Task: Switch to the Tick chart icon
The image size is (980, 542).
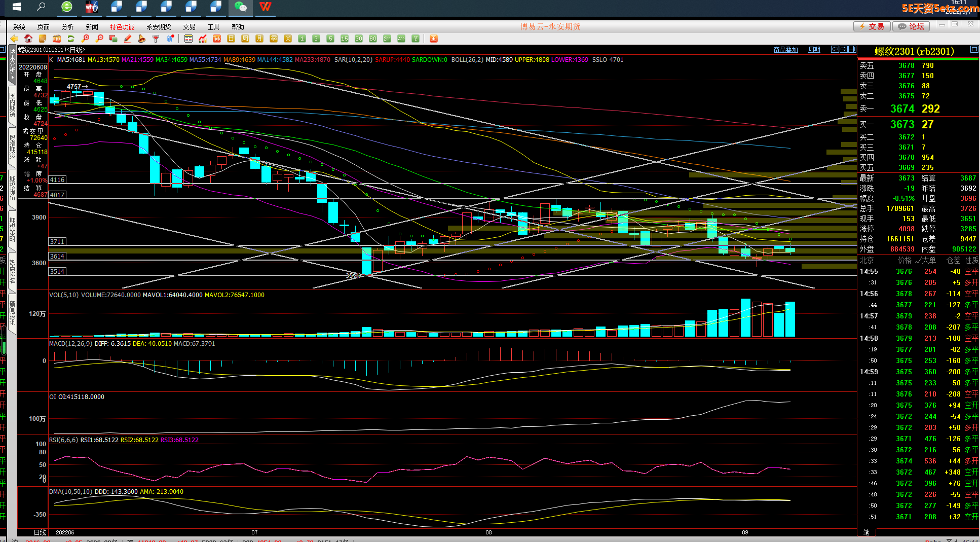Action: point(217,39)
